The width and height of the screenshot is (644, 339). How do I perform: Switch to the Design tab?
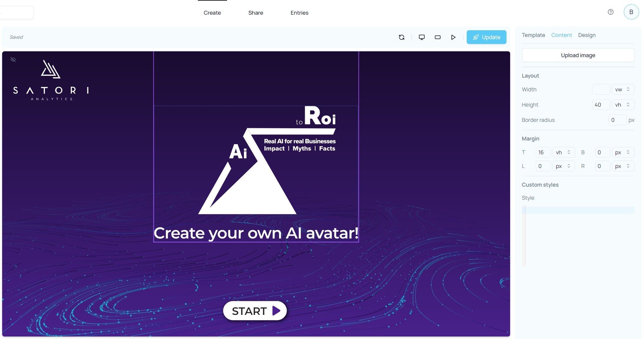(587, 35)
